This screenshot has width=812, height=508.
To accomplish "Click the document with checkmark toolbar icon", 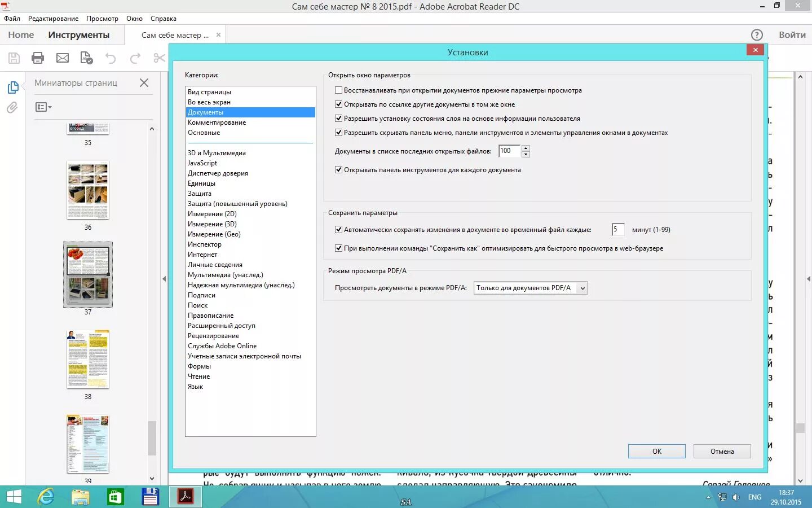I will point(87,58).
